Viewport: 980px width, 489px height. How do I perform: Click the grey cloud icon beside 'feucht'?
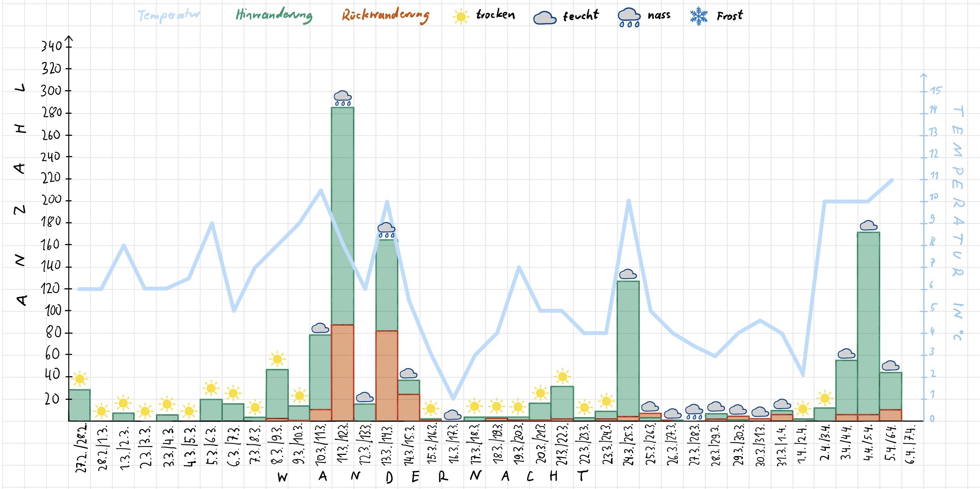(x=545, y=18)
